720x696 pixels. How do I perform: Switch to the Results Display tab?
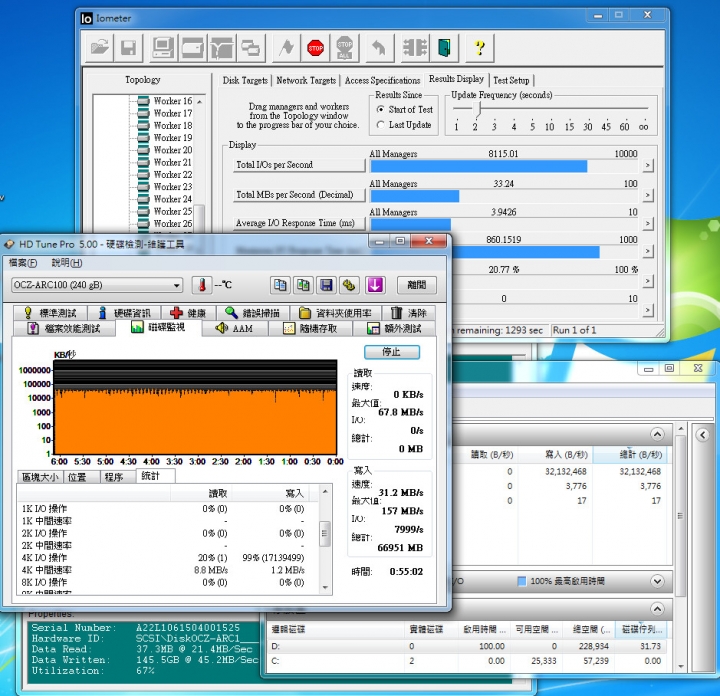click(456, 79)
